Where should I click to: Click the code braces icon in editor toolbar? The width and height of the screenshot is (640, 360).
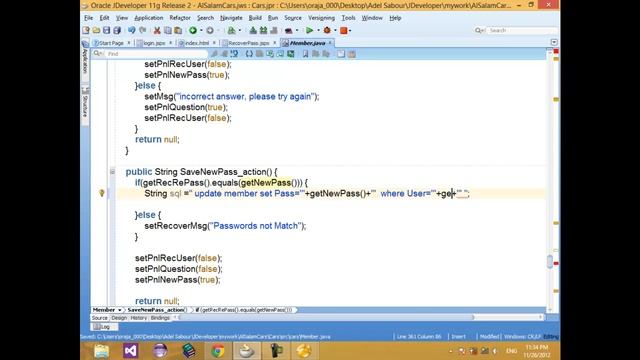249,54
